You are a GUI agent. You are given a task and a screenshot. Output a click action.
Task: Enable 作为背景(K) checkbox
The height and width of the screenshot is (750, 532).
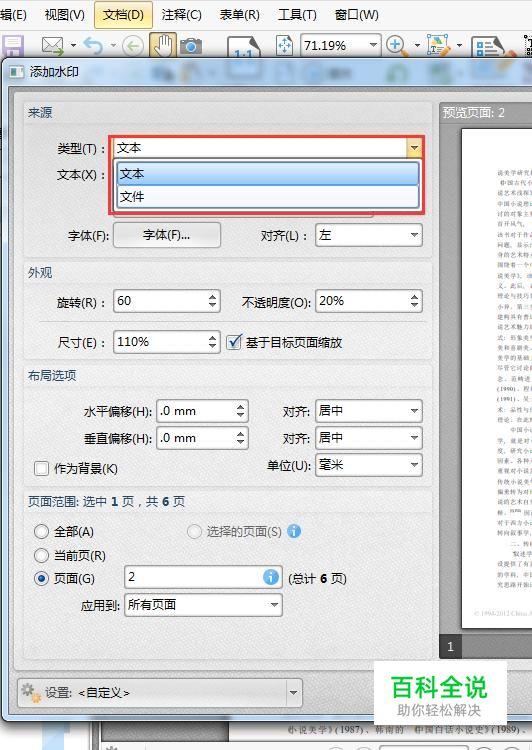42,468
